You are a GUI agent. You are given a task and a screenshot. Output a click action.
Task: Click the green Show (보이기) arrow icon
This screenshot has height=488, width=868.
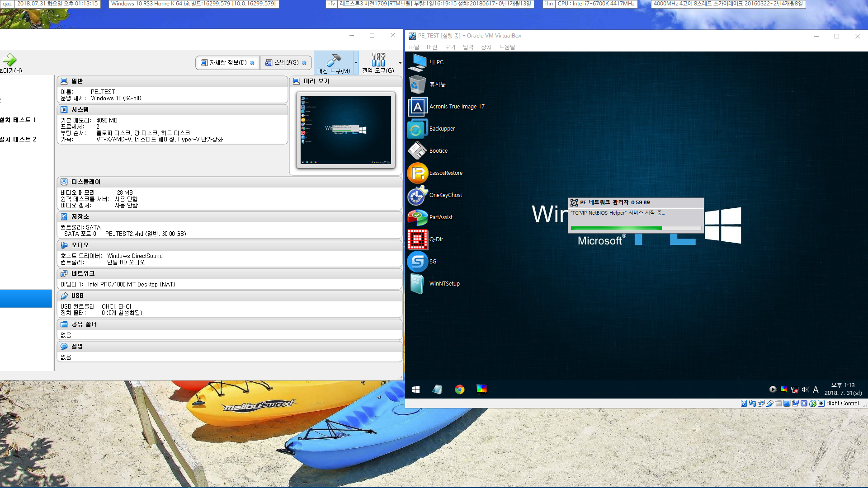[9, 60]
